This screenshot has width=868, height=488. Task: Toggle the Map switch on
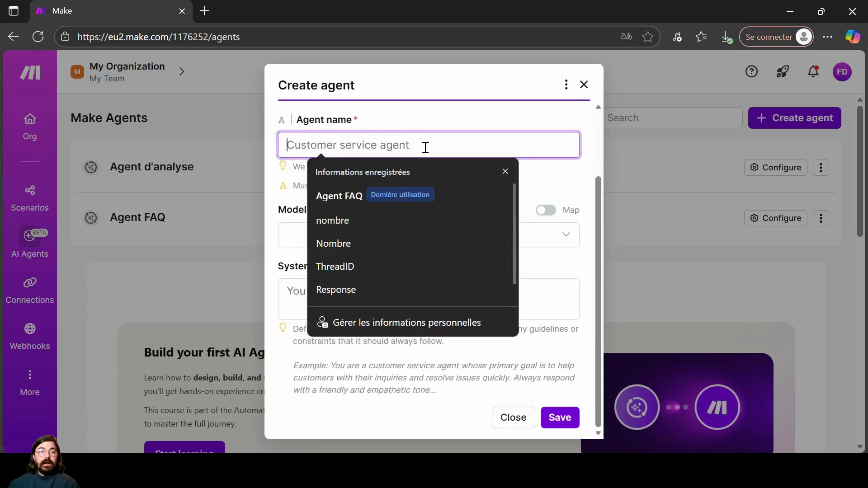tap(546, 210)
